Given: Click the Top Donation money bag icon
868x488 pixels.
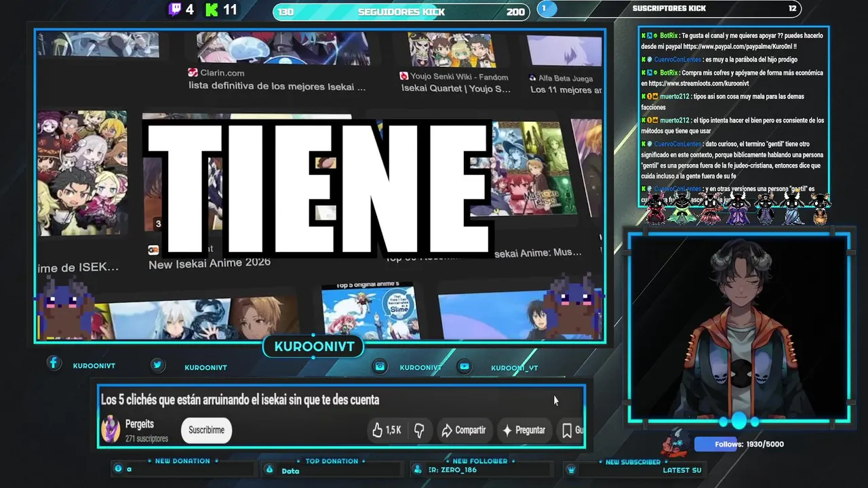Looking at the screenshot, I should [269, 470].
